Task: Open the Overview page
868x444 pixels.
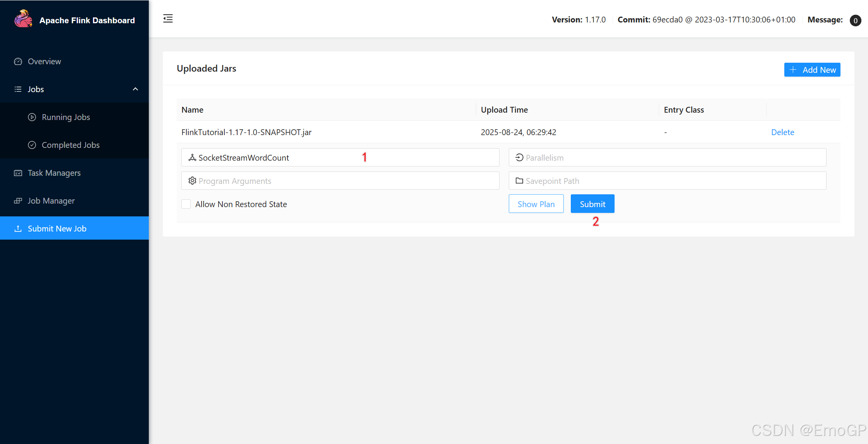Action: click(74, 62)
